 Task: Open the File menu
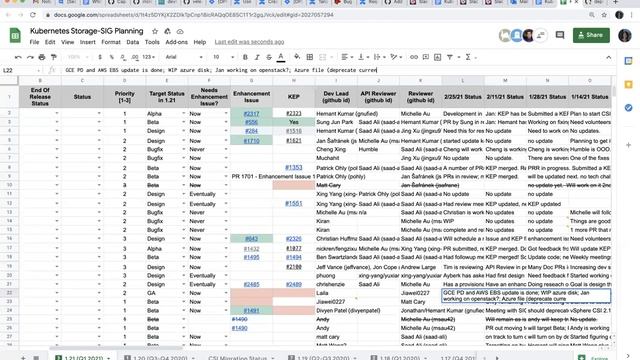[34, 42]
